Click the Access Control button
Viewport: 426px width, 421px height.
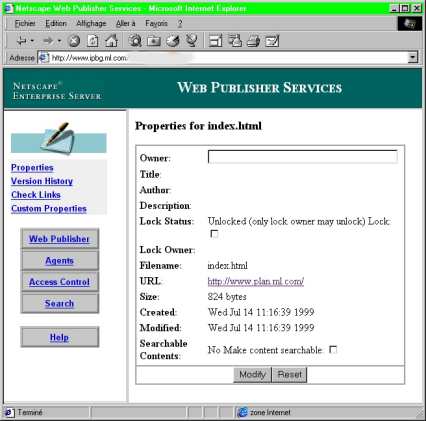[x=60, y=282]
